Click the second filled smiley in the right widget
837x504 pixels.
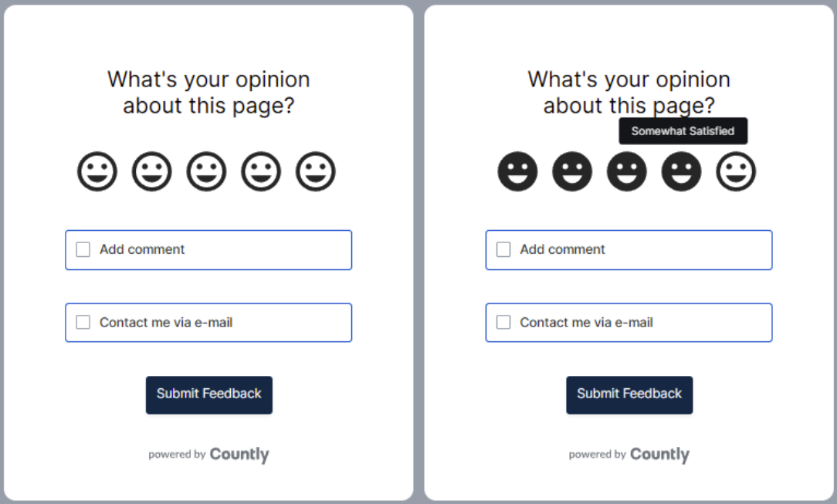(x=572, y=172)
